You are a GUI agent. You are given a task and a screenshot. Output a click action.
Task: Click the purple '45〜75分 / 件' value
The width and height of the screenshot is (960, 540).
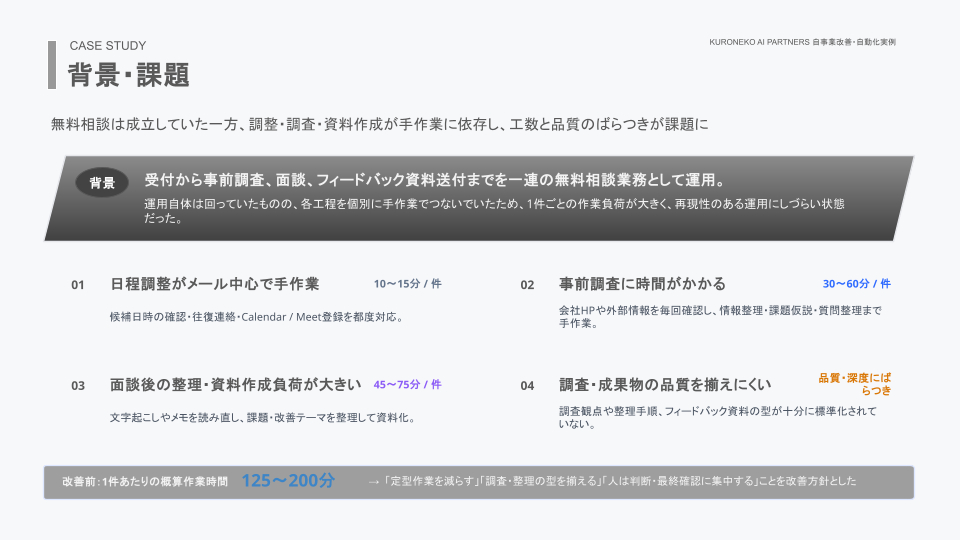[407, 384]
